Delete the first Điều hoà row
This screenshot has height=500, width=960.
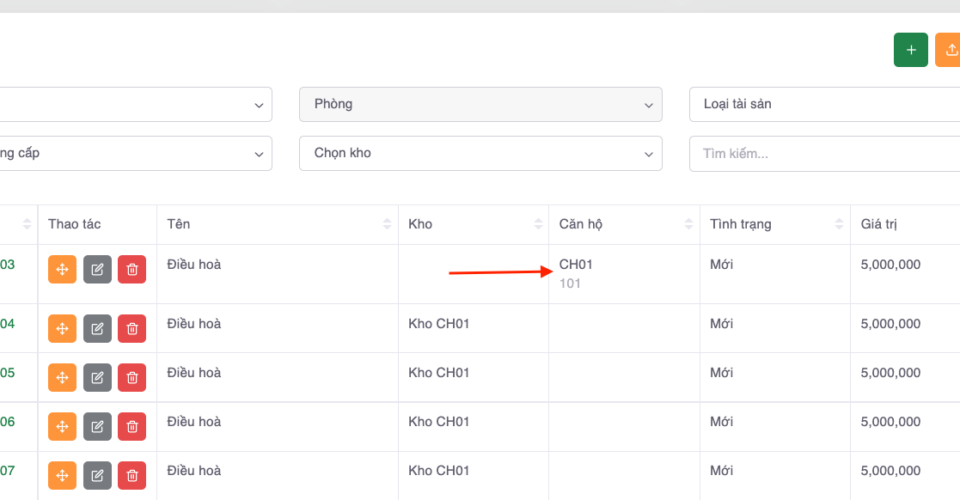click(x=132, y=270)
